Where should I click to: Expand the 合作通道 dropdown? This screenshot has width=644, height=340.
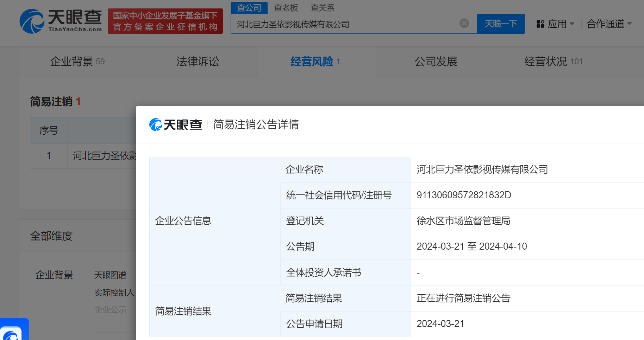[x=609, y=24]
